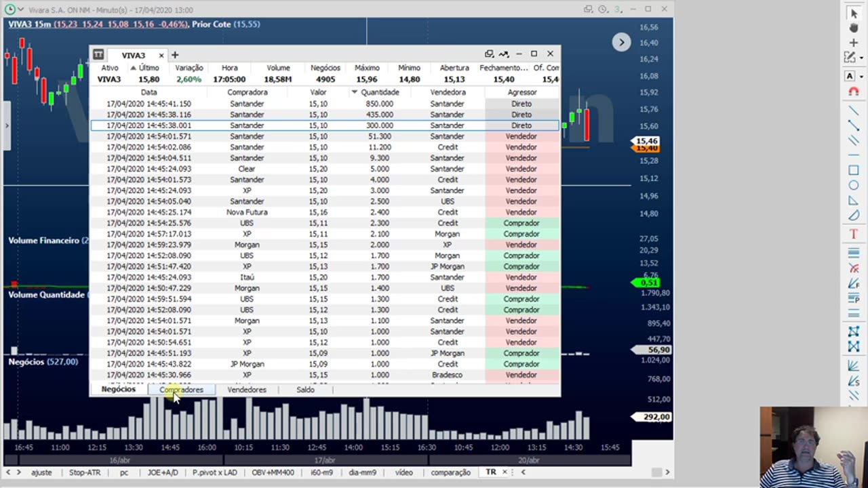Select the crossed nodes pattern tool

854,346
